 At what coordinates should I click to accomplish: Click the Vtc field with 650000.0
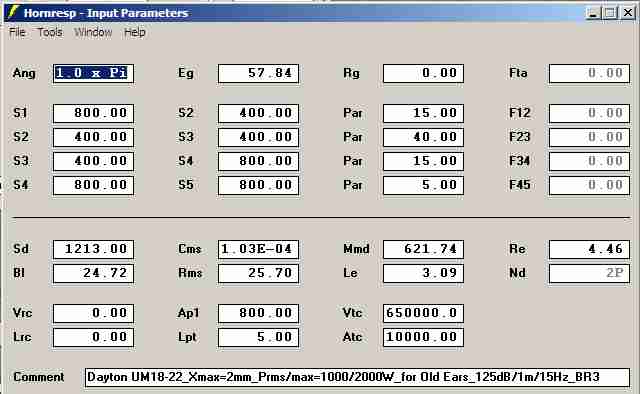(423, 314)
